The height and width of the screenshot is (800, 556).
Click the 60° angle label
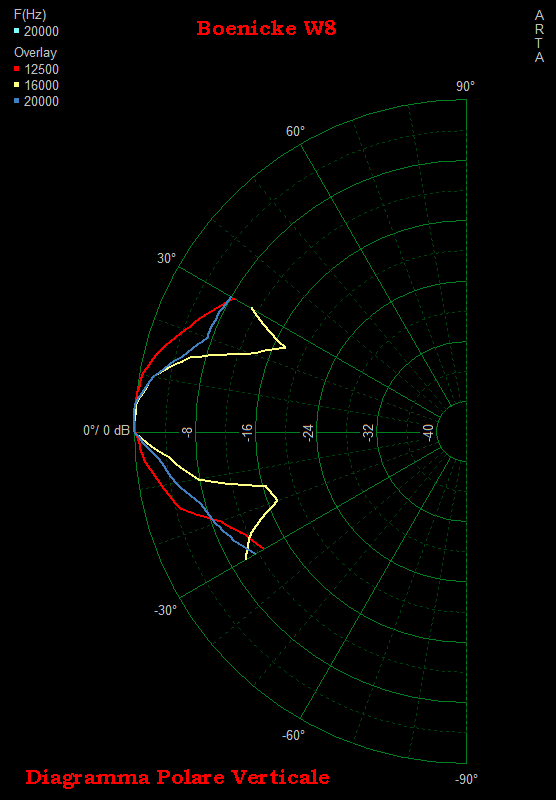[295, 131]
